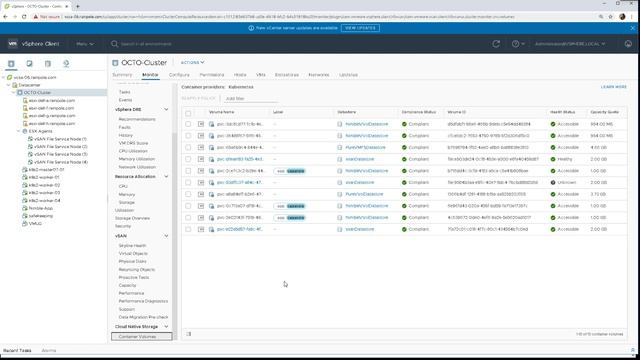Click the info icon in the updates banner
Image resolution: width=640 pixels, height=360 pixels.
pyautogui.click(x=251, y=28)
